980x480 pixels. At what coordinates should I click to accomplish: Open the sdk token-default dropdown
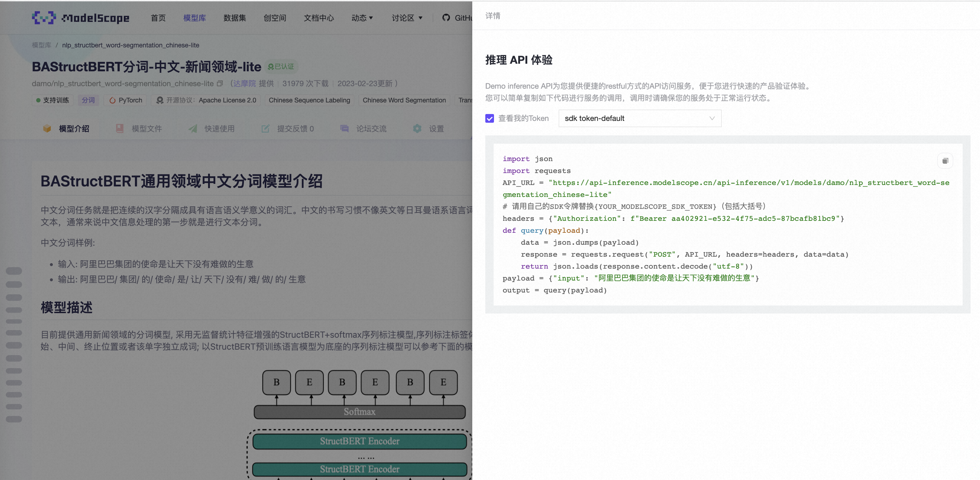(x=640, y=118)
